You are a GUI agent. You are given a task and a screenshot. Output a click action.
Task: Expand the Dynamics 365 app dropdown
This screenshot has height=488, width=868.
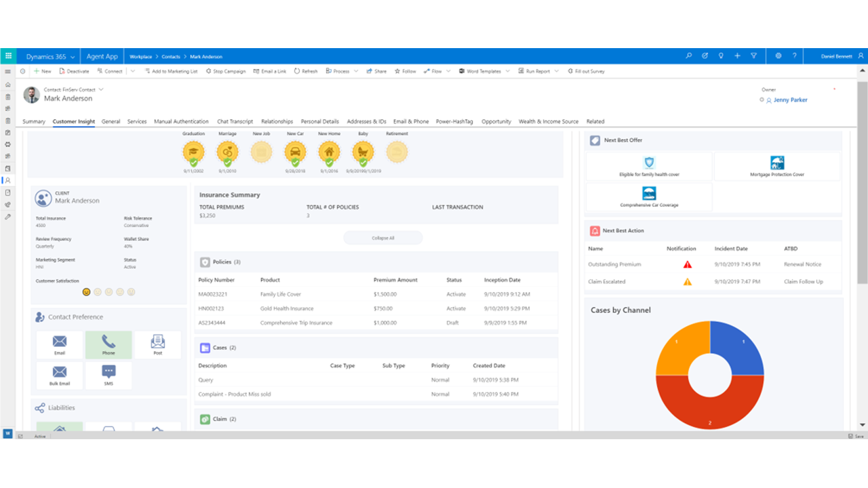click(73, 57)
